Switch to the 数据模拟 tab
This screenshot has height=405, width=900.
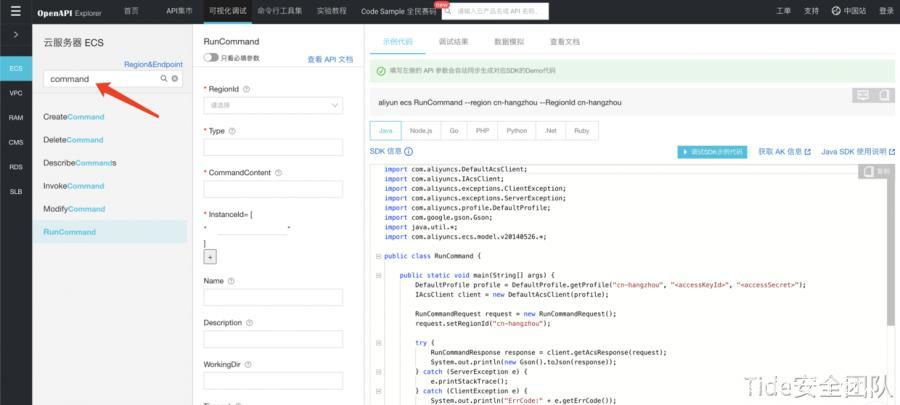[509, 42]
